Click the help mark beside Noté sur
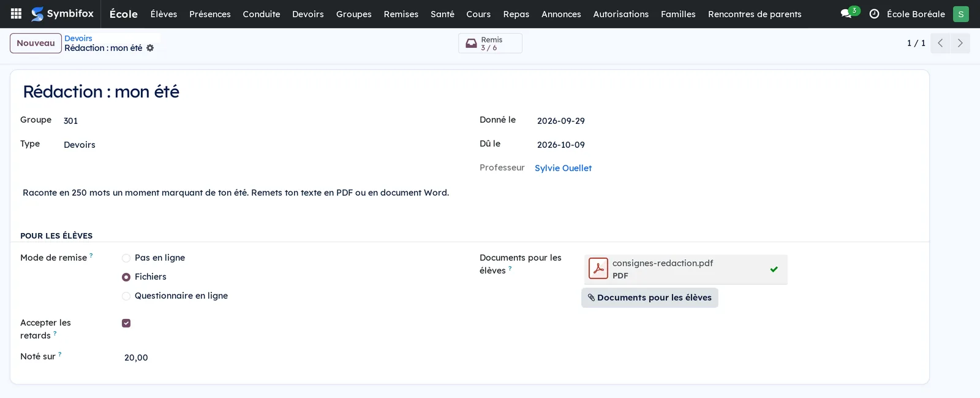The height and width of the screenshot is (398, 980). [x=60, y=354]
